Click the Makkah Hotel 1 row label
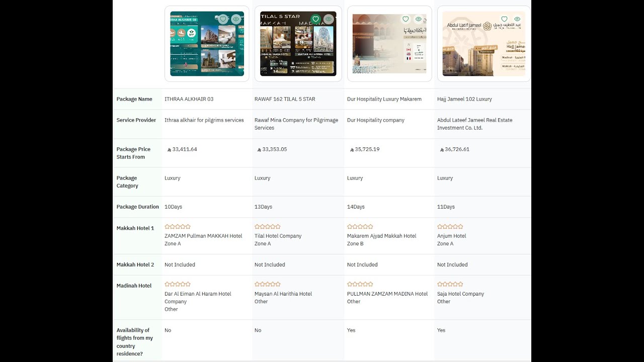 coord(135,228)
